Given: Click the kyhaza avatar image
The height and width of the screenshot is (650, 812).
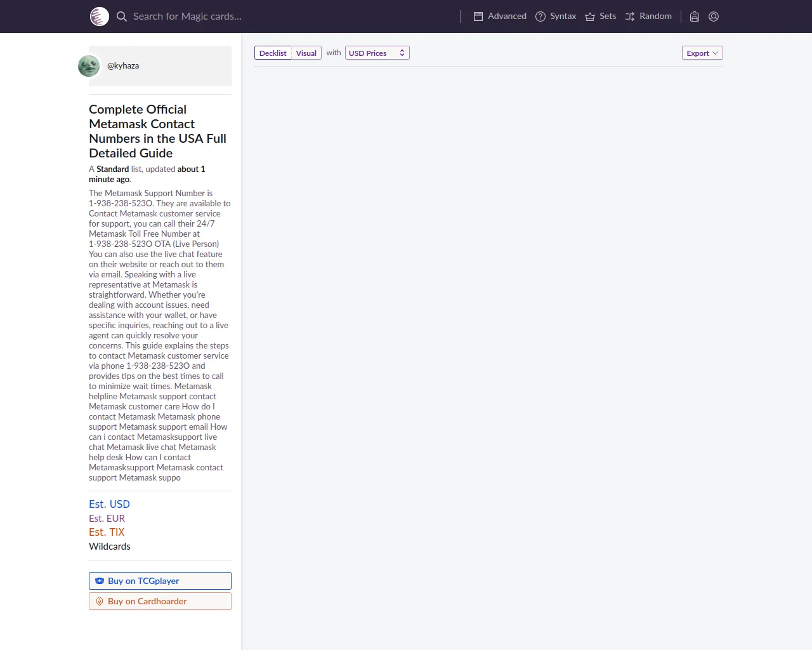Looking at the screenshot, I should click(89, 66).
